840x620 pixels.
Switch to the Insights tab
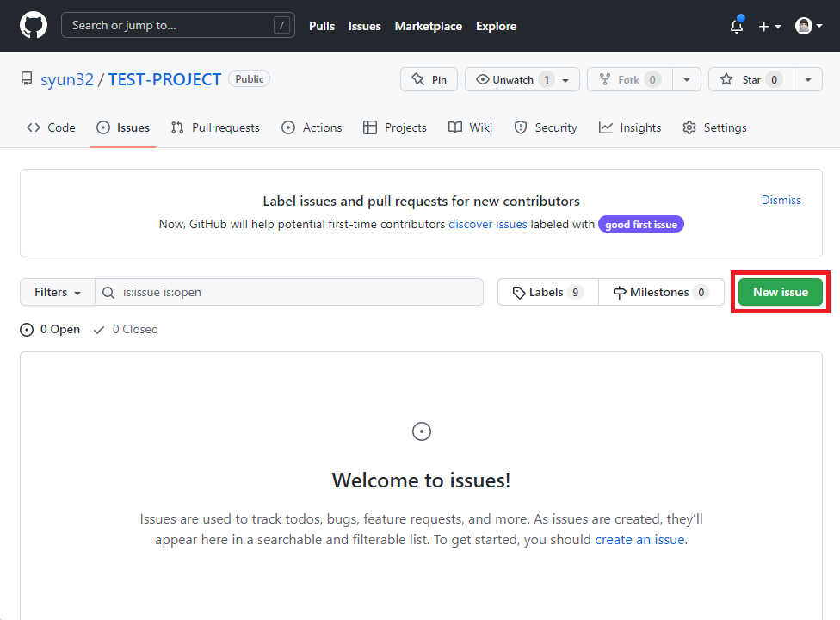pyautogui.click(x=630, y=127)
